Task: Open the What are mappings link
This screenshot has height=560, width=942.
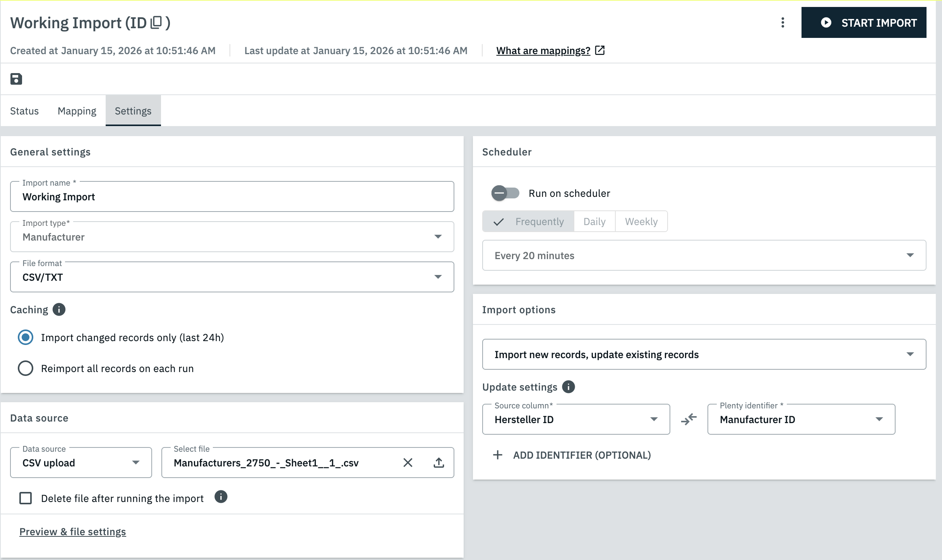Action: (x=543, y=50)
